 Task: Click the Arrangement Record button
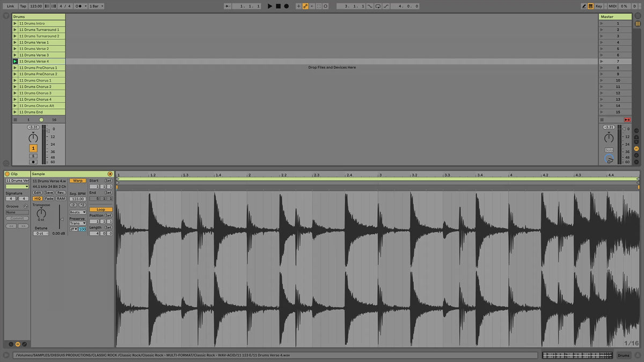(x=286, y=6)
